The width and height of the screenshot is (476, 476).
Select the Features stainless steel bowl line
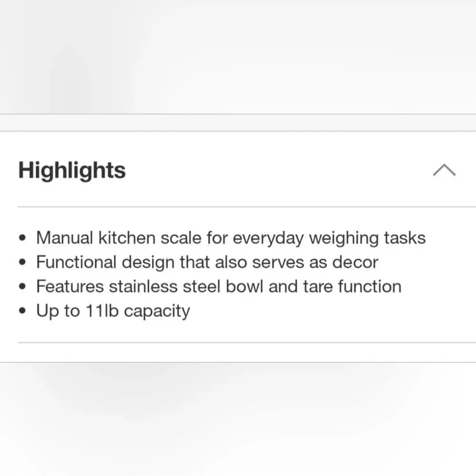tap(219, 286)
